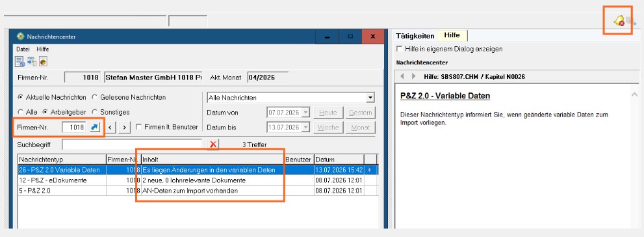Click the Firmen-Nr. filter field showing 1018
Screen dimensions: 644x237
[74, 128]
